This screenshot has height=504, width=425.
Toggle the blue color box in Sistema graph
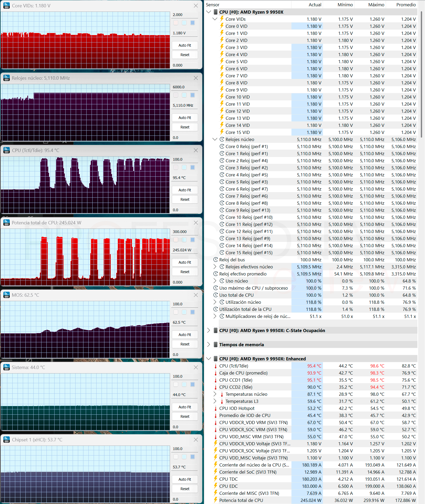[193, 384]
